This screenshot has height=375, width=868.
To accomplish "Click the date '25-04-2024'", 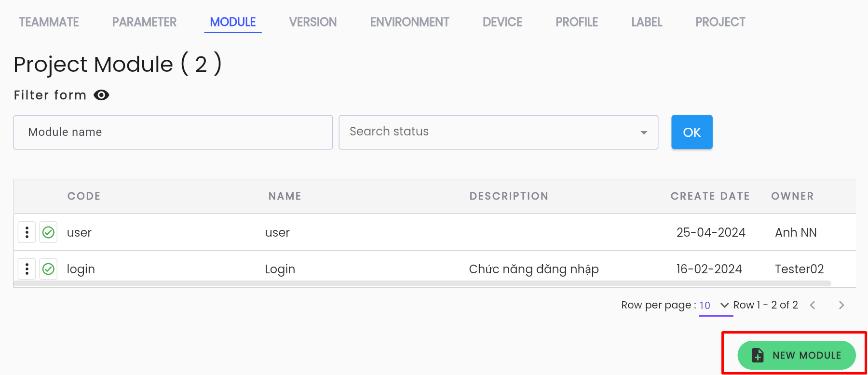I will click(711, 232).
